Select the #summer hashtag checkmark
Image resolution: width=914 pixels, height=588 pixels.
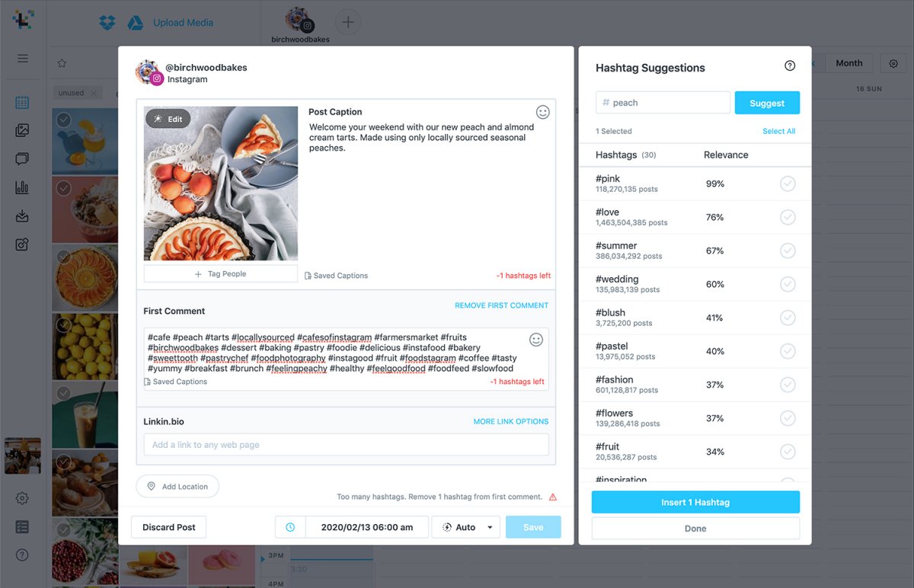coord(788,251)
